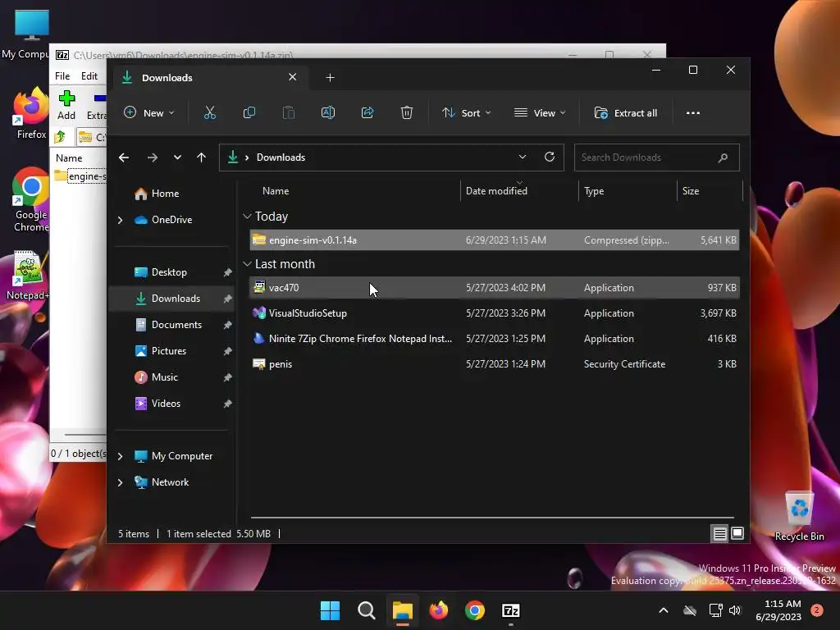Collapse the Today group
This screenshot has height=630, width=840.
click(x=247, y=217)
